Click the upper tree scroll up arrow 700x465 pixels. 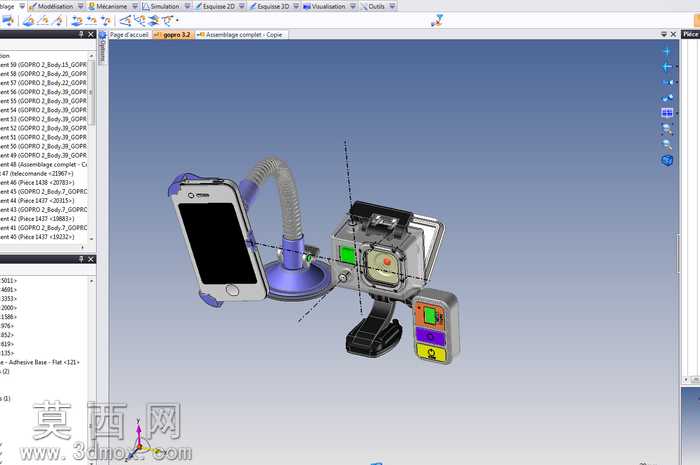[x=92, y=56]
